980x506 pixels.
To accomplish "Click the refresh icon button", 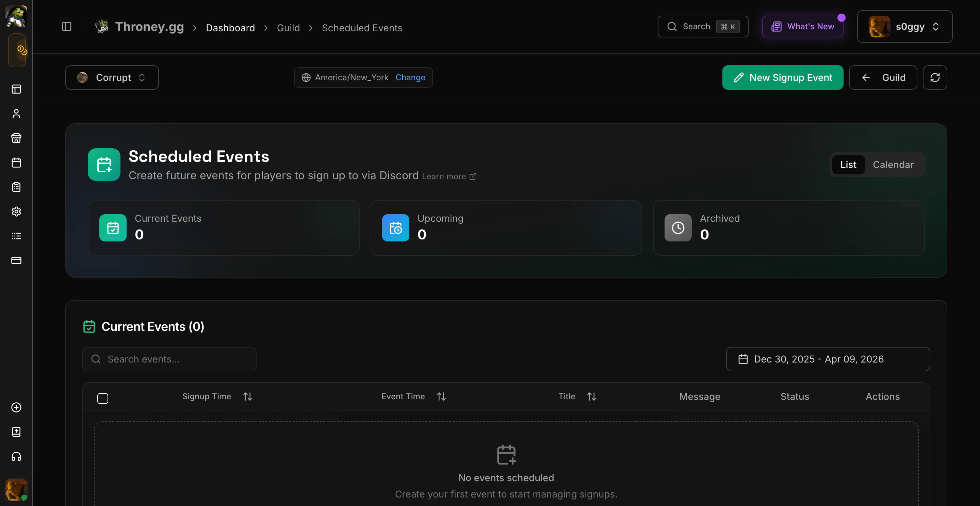I will tap(935, 78).
